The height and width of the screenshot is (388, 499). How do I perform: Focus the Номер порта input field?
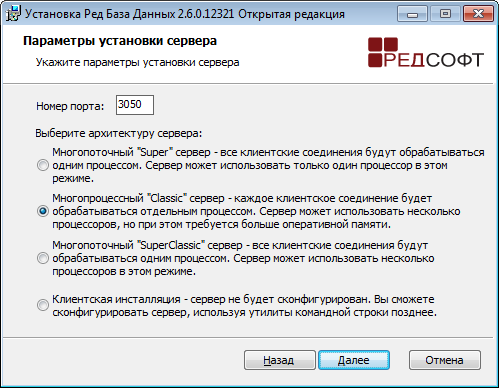coord(135,105)
